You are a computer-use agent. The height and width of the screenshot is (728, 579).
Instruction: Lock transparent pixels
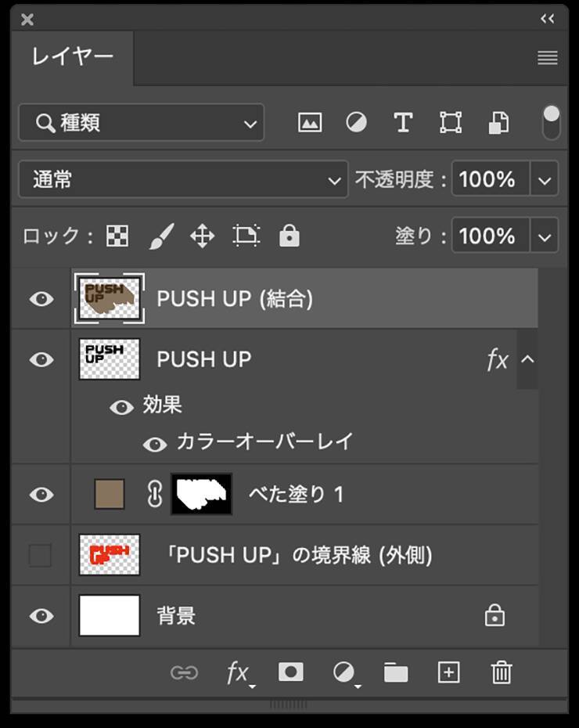click(x=117, y=236)
